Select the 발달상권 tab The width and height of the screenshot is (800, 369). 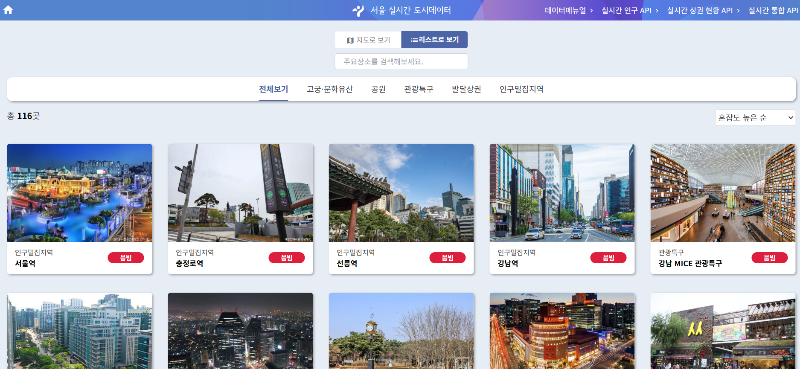tap(466, 89)
